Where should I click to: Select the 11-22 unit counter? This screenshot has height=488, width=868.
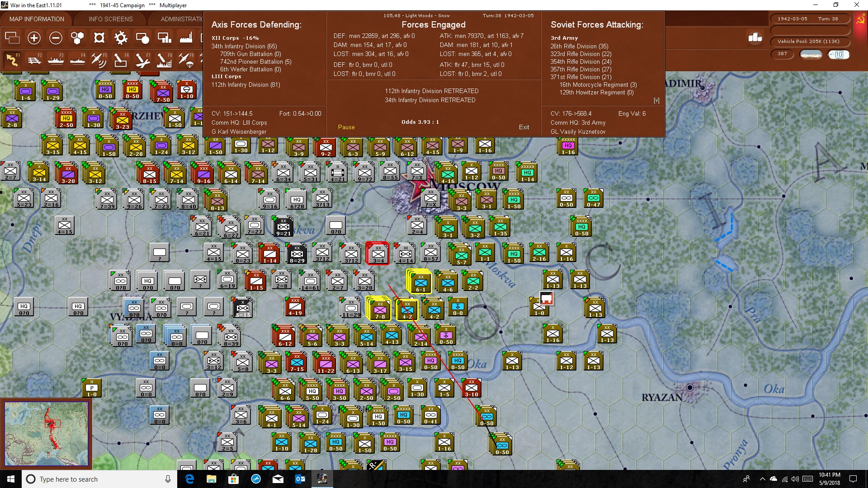coord(325,364)
